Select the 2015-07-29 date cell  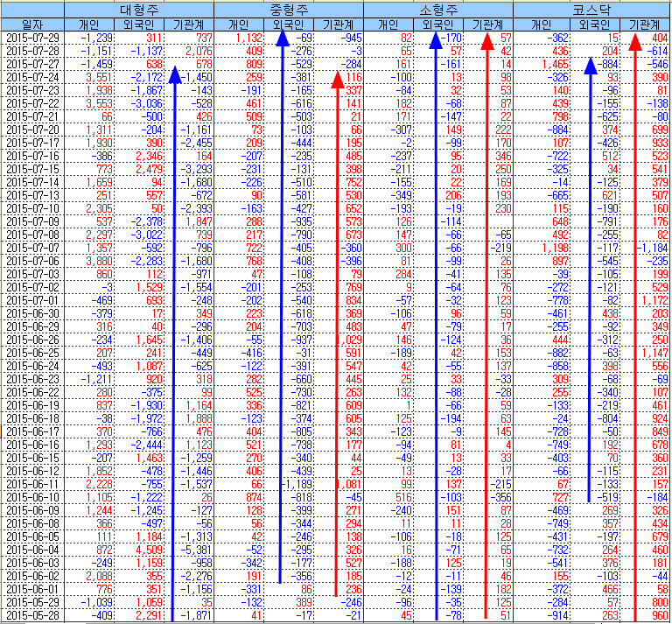coord(32,39)
